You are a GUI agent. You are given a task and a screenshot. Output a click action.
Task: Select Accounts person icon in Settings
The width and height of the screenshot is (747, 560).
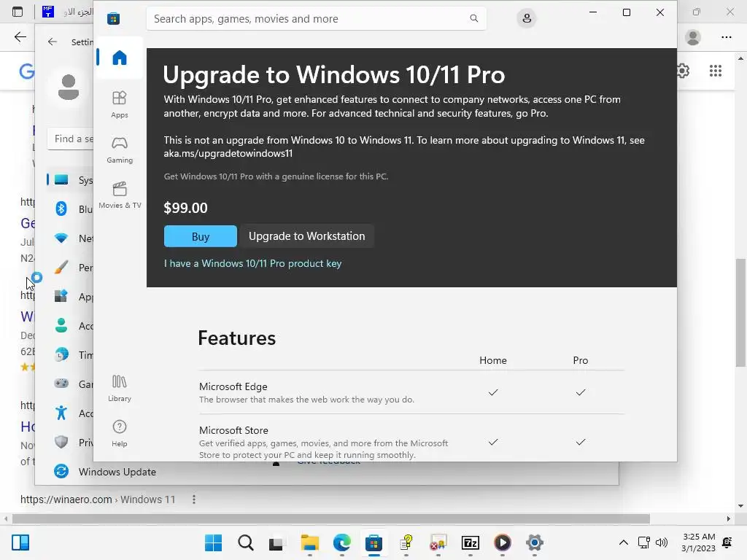coord(61,325)
